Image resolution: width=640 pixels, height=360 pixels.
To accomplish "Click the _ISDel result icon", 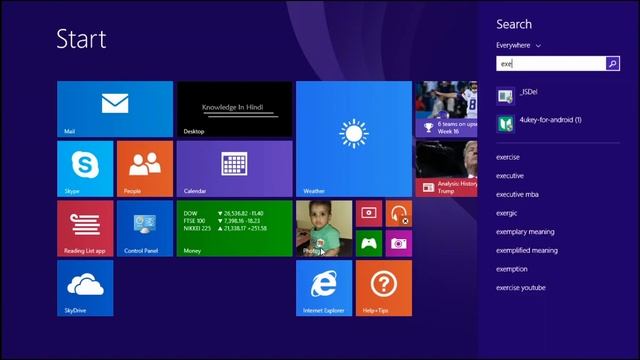I will (x=505, y=96).
